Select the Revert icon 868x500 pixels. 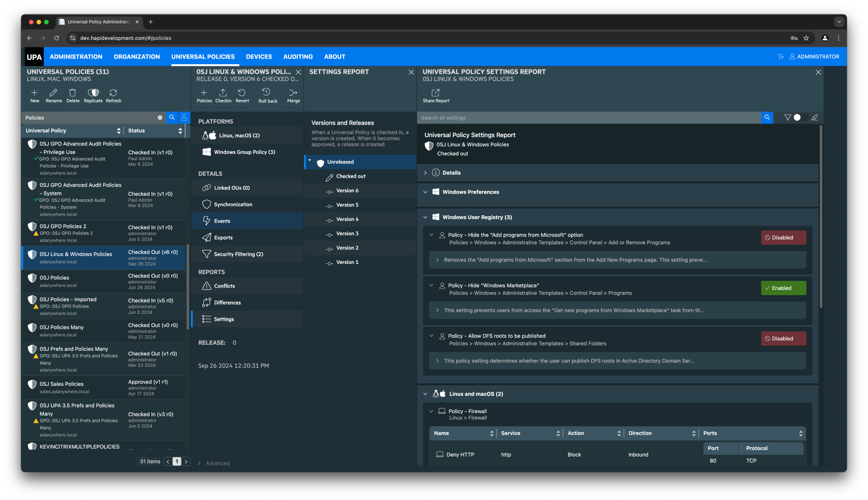point(242,95)
